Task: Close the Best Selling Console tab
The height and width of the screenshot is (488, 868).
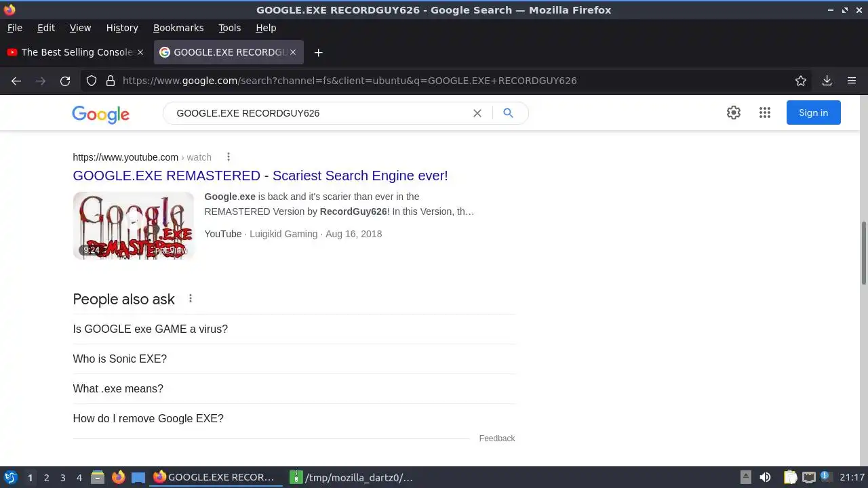Action: tap(140, 52)
